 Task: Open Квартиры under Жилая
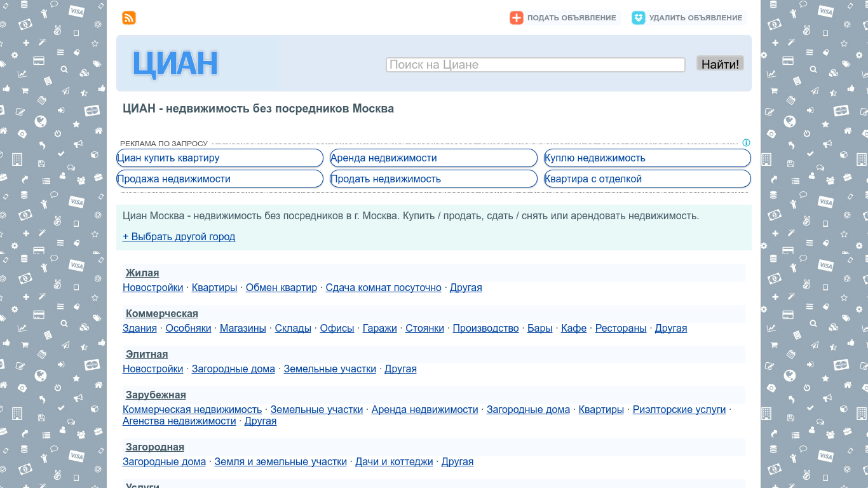tap(214, 288)
